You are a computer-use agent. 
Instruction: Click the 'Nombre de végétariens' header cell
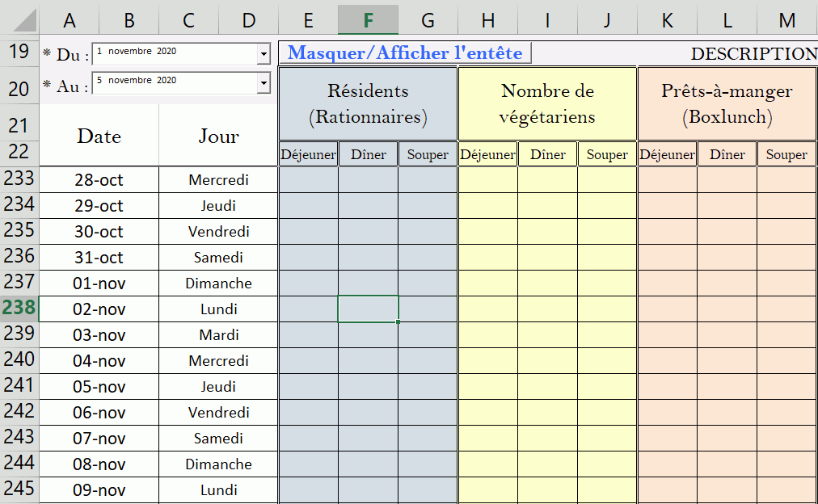[547, 103]
